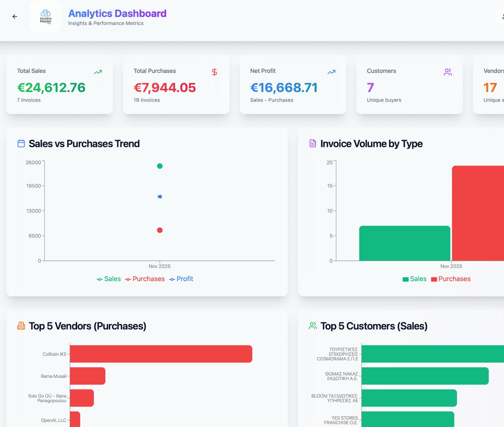Click the Nov 2025 label on trend chart
Screen dimensions: 504x427
coord(160,266)
